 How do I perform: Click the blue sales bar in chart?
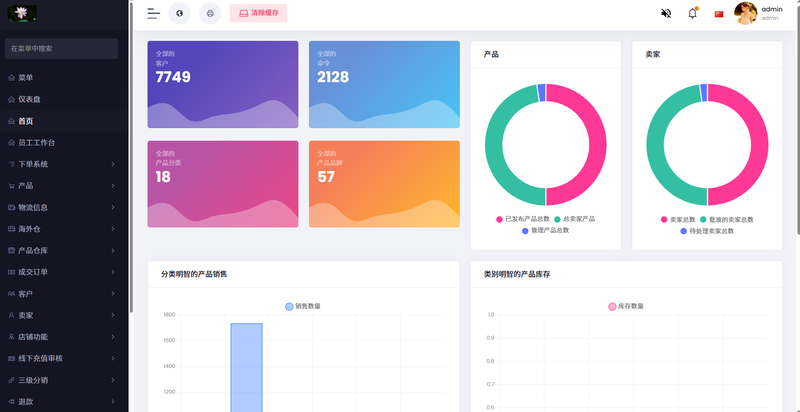[246, 367]
